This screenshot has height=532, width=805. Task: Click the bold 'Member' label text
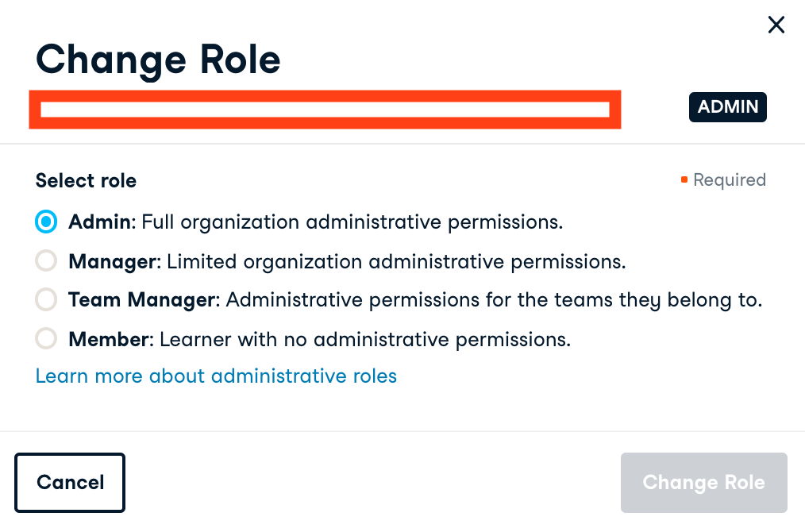point(109,340)
